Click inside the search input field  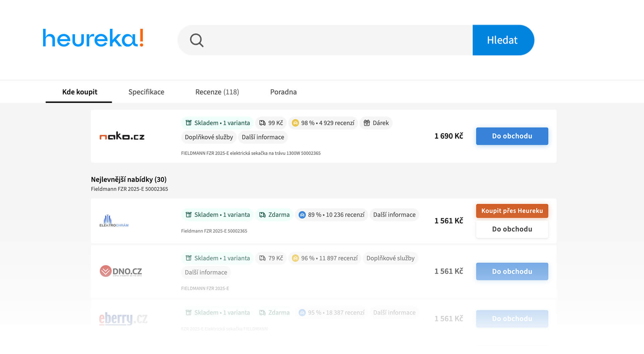pos(335,40)
